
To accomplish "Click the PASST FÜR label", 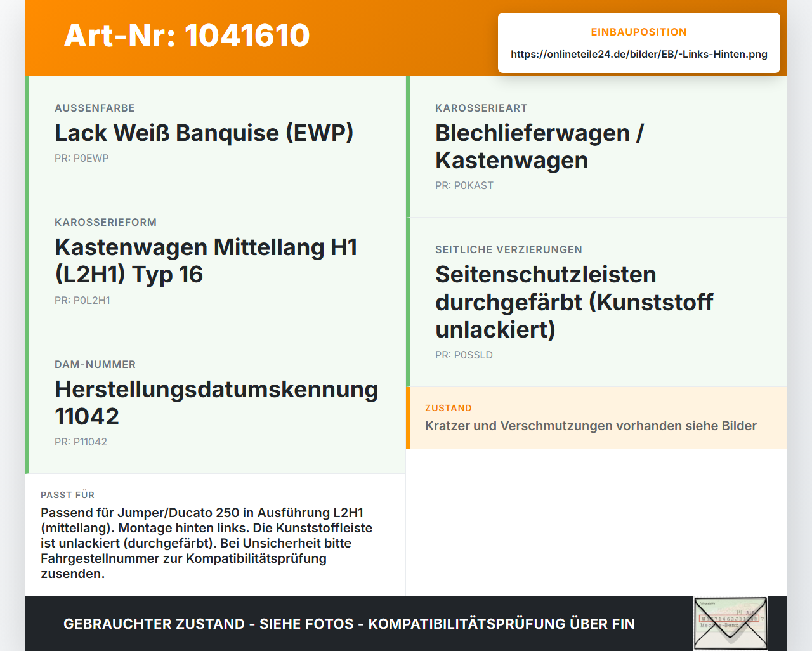I will pos(67,495).
